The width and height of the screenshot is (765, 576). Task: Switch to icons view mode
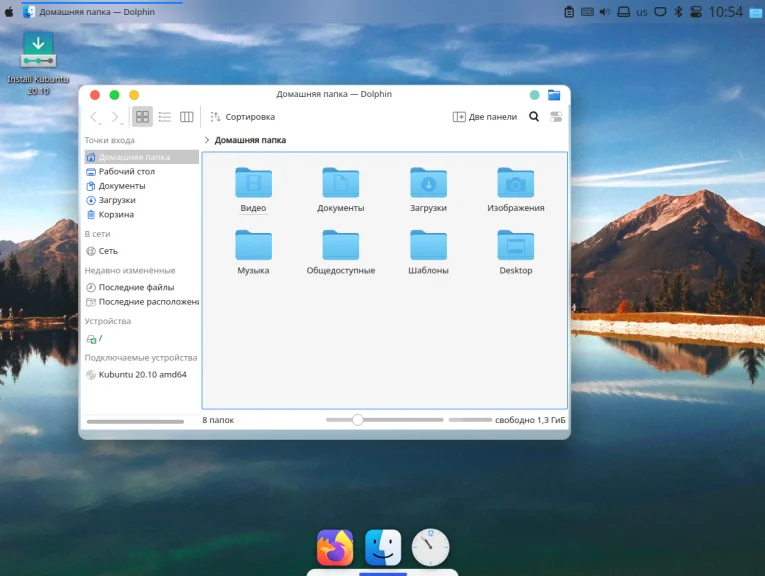pyautogui.click(x=143, y=117)
